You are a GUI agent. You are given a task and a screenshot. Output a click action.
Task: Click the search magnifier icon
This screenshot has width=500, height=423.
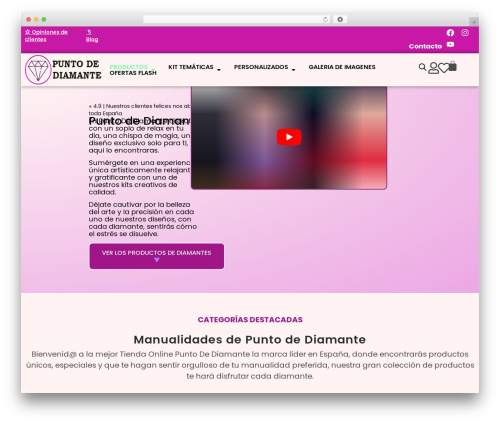coord(422,67)
